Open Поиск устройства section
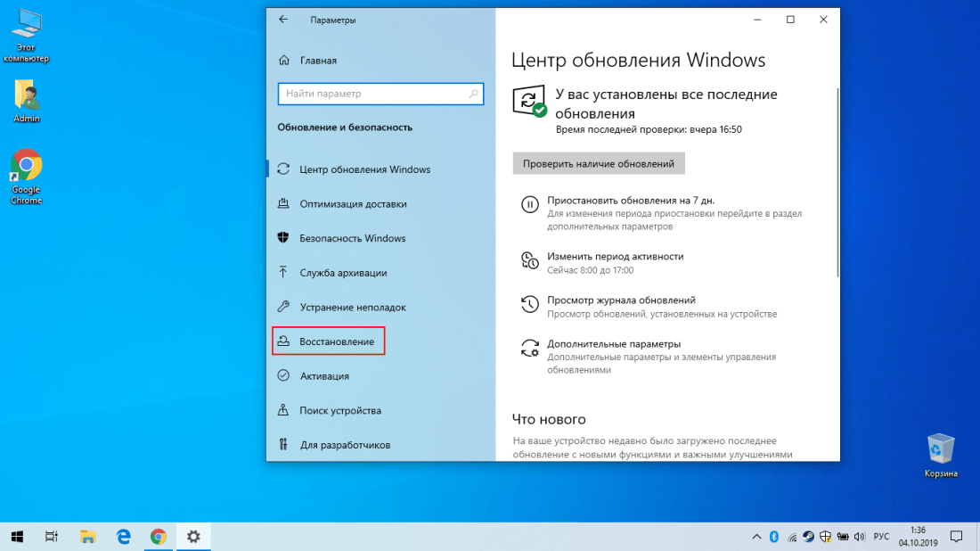The height and width of the screenshot is (551, 980). [340, 411]
